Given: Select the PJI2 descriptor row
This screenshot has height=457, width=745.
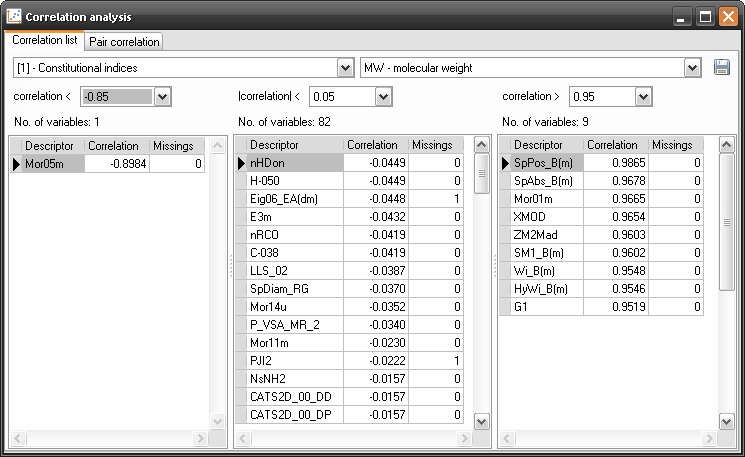Looking at the screenshot, I should pyautogui.click(x=349, y=362).
